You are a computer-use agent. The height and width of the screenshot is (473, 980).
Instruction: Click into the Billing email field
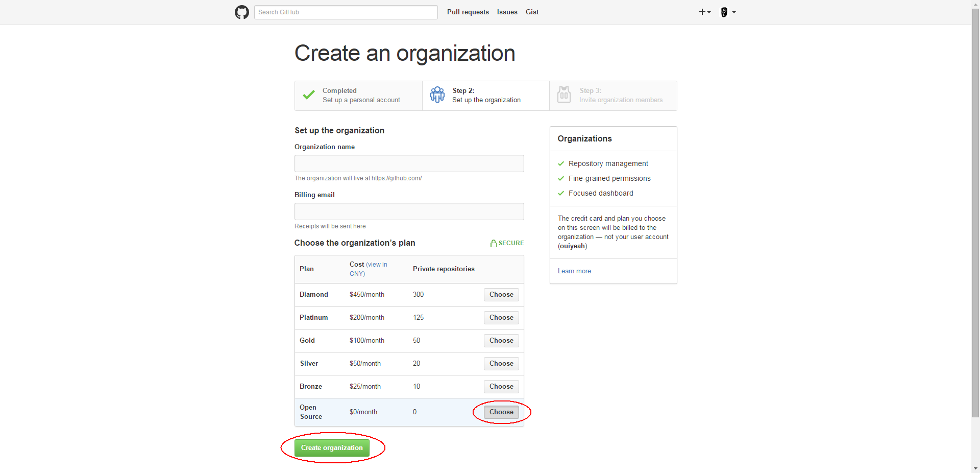[409, 211]
